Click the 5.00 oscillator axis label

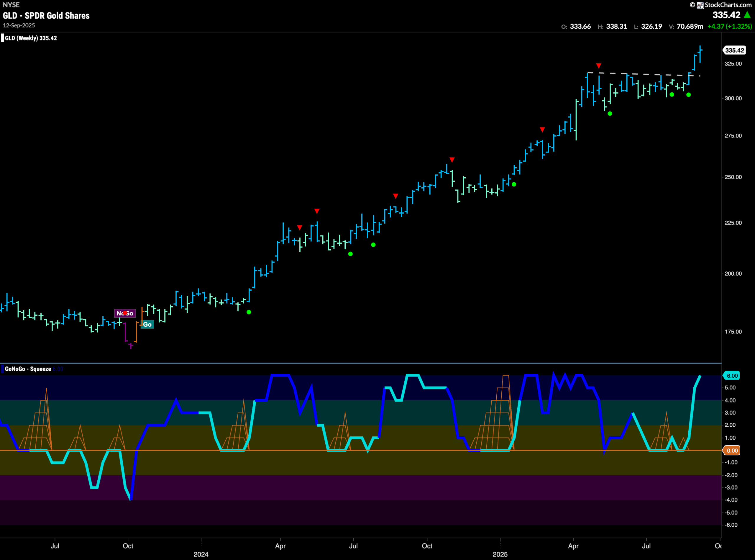pos(730,387)
